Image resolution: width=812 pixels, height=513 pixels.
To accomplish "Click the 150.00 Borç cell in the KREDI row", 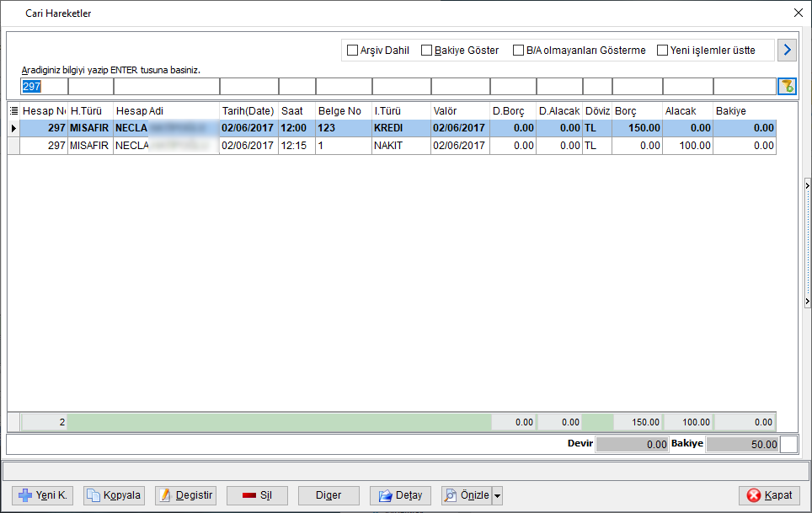I will [637, 128].
